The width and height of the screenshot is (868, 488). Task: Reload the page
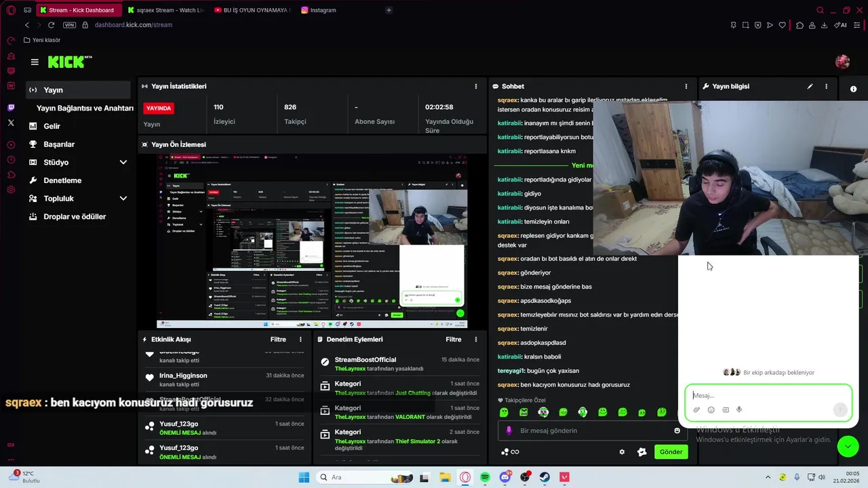(x=51, y=25)
